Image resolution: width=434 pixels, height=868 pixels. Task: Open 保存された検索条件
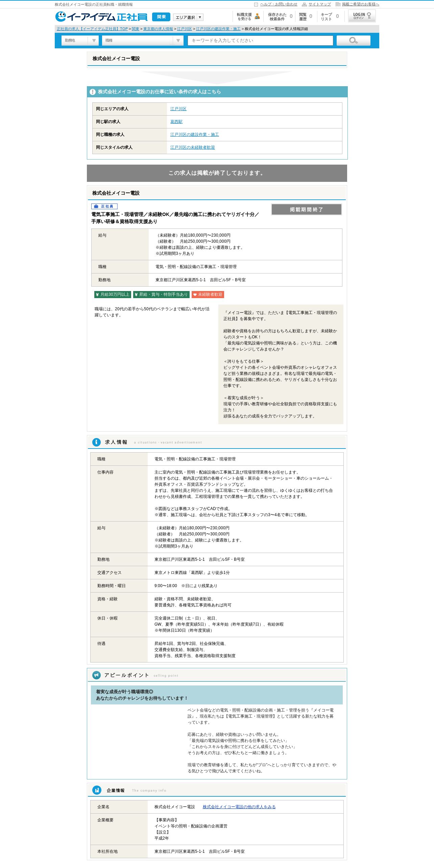[280, 17]
